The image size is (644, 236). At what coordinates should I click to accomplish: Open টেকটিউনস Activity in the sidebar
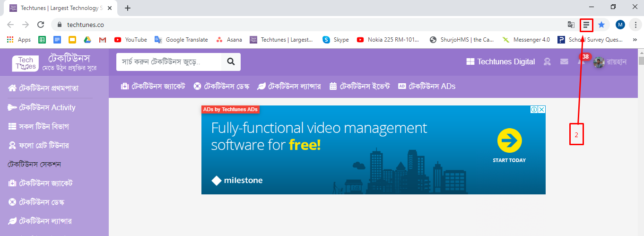click(42, 107)
